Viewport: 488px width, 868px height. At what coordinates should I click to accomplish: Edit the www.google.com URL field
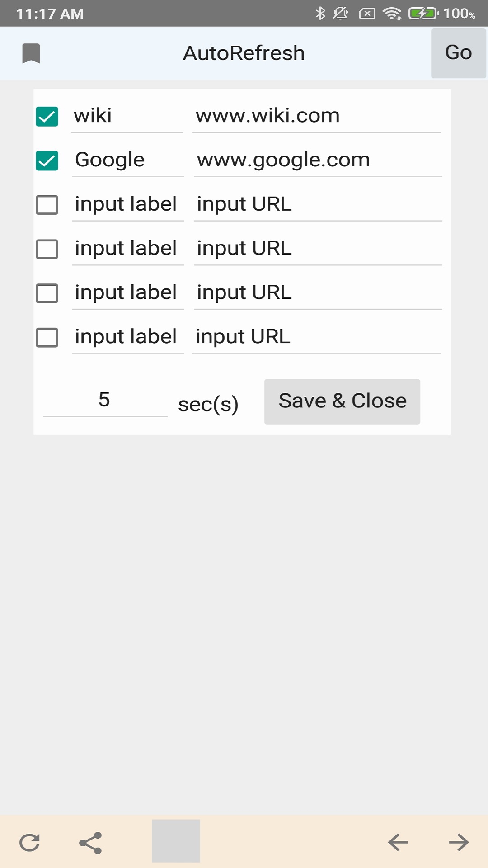[318, 160]
